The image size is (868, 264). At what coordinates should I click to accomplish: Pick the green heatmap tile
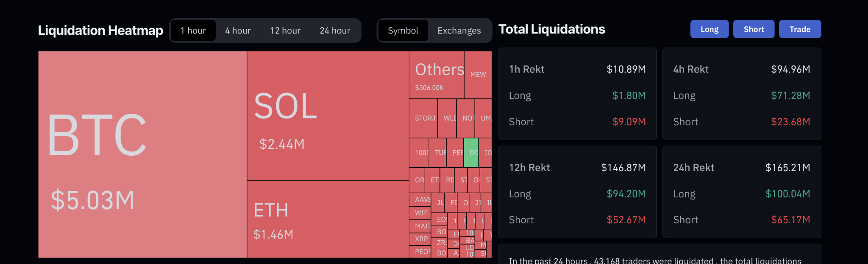coord(471,153)
